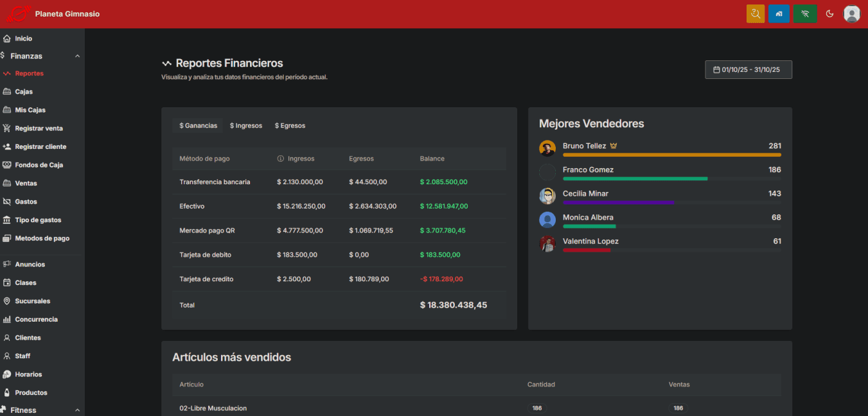Screen dimensions: 868x416
Task: Click the info icon beside Ingresos column
Action: (x=280, y=159)
